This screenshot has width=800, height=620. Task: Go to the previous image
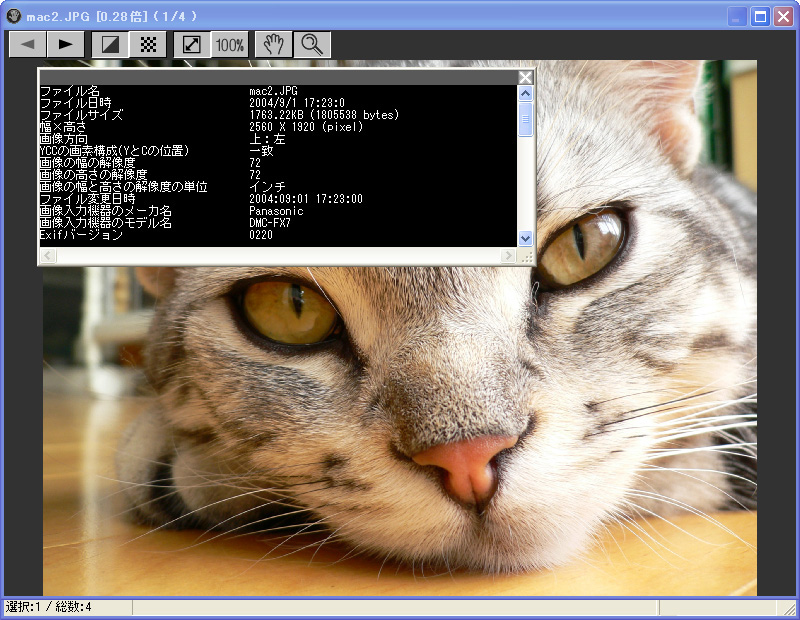coord(27,44)
